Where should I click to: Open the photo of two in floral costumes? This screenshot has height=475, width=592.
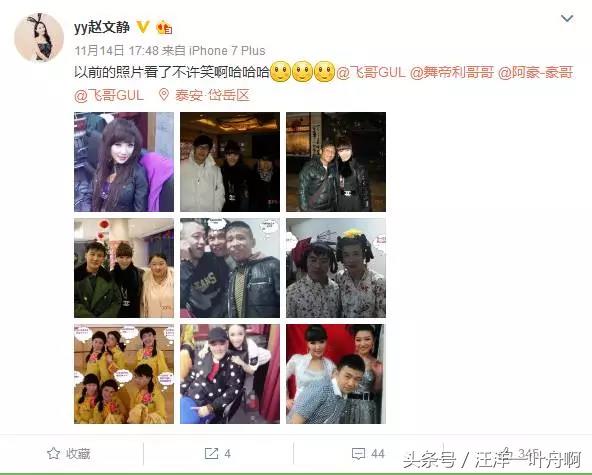click(336, 268)
